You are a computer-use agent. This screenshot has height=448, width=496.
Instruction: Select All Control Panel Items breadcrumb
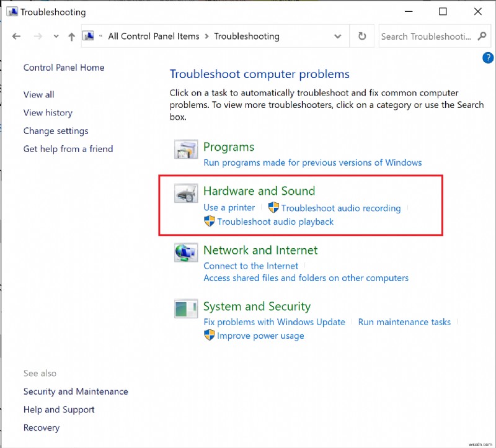click(x=154, y=37)
